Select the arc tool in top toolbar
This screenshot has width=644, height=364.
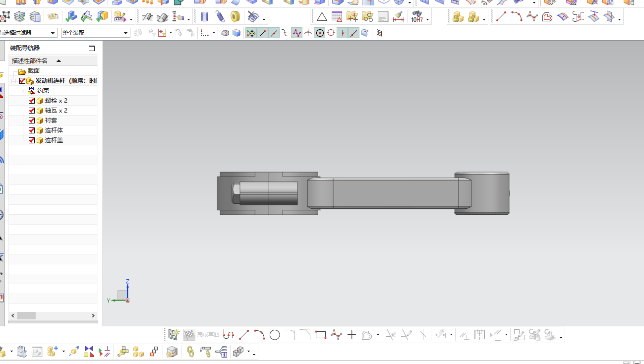click(x=517, y=17)
